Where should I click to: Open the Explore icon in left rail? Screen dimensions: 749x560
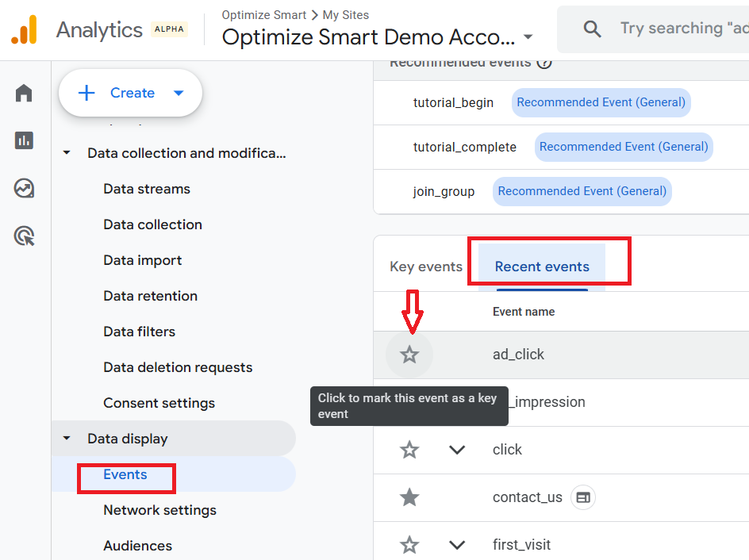pyautogui.click(x=24, y=189)
